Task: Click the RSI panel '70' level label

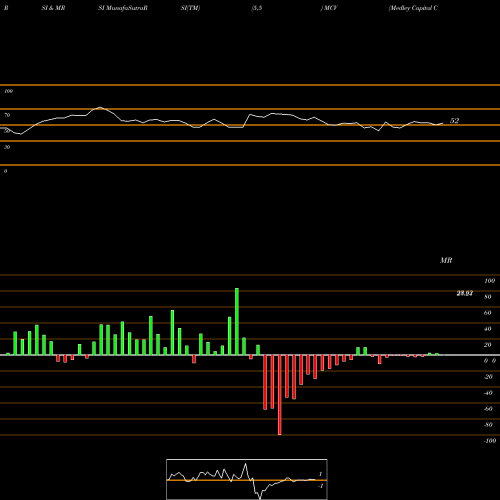Action: tap(7, 115)
